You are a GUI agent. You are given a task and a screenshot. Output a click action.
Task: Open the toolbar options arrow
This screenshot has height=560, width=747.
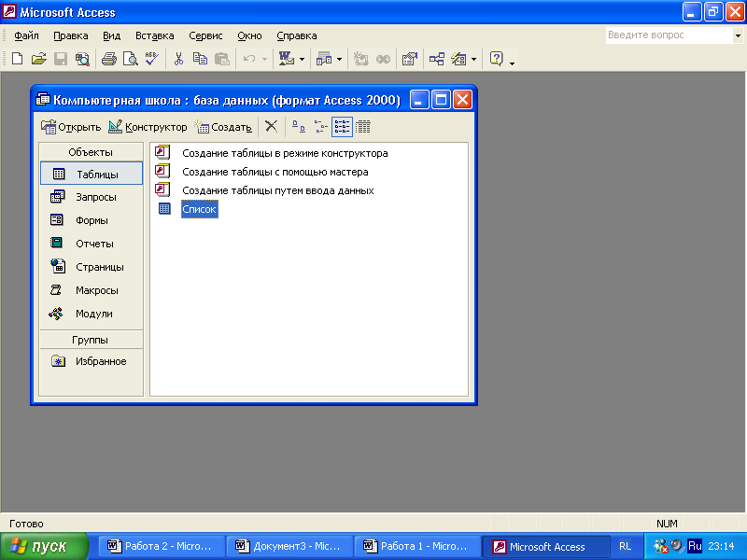[512, 62]
